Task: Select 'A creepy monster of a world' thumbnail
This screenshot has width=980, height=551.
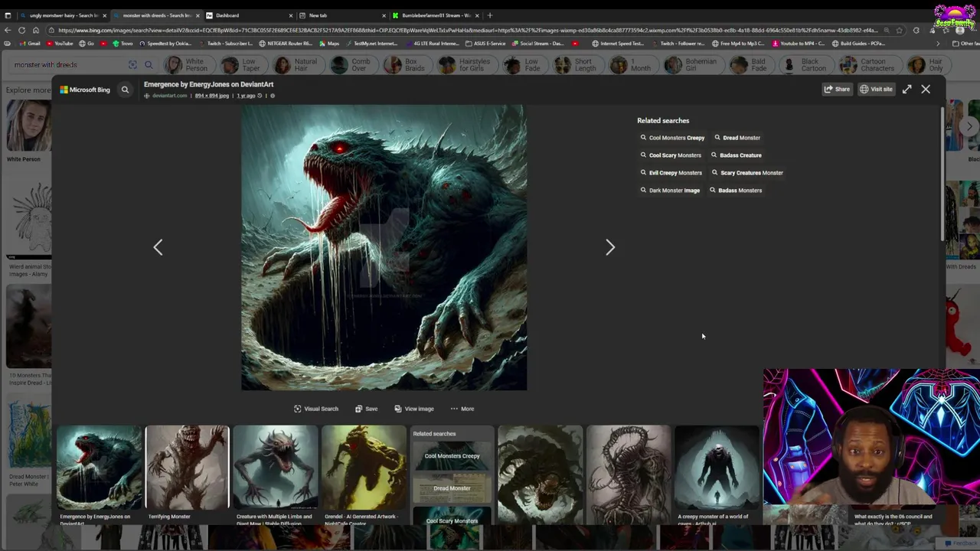Action: click(x=717, y=468)
